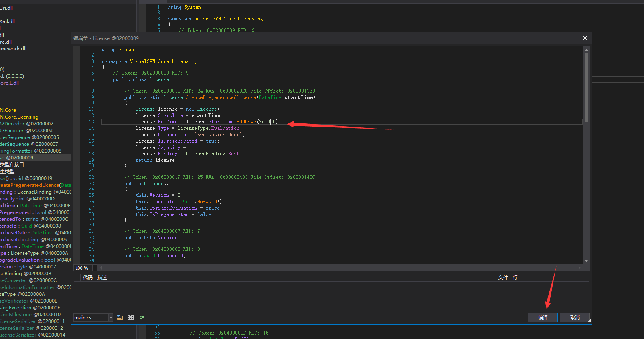The height and width of the screenshot is (339, 644).
Task: Select the highlighted @02000009 License node
Action: click(x=35, y=158)
